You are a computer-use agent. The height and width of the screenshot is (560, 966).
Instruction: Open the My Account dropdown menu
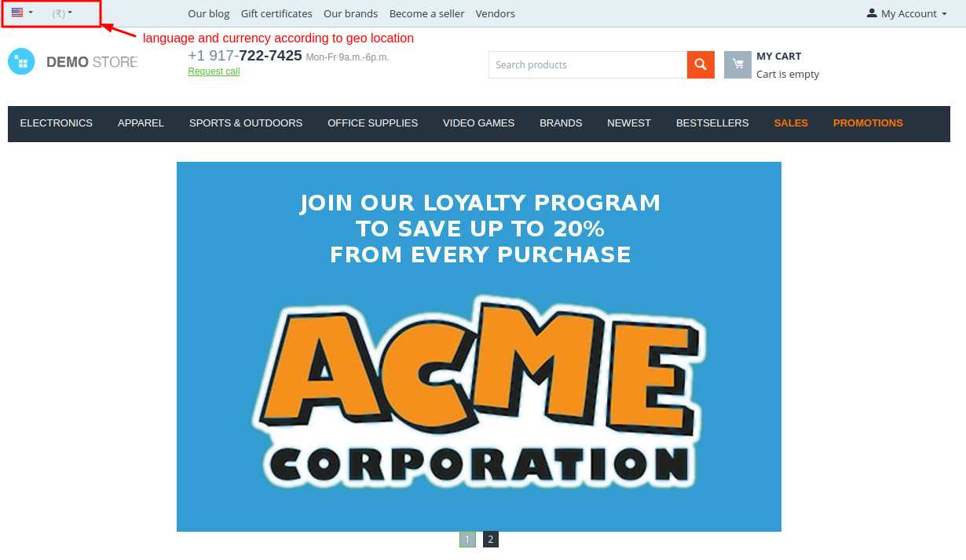907,13
